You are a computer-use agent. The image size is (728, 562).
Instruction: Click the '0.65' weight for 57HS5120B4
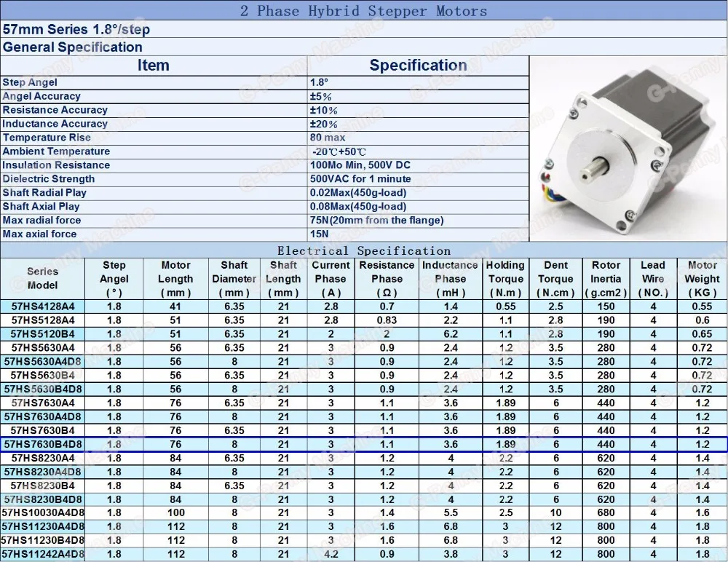[702, 334]
